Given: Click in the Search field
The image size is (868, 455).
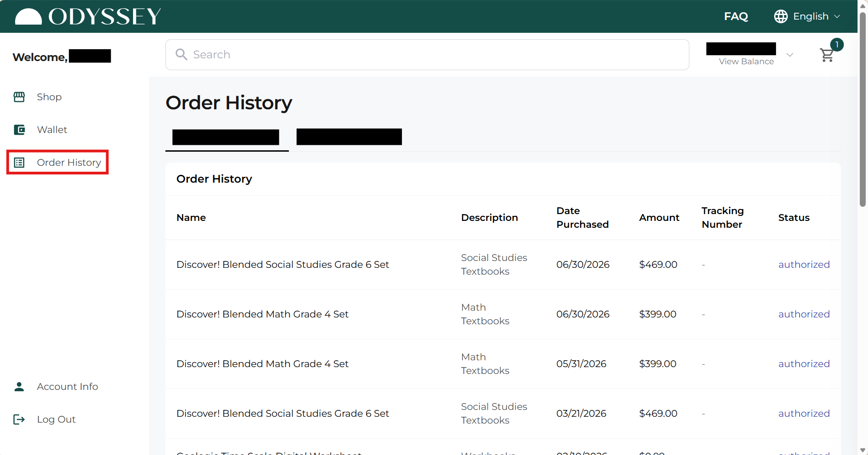Looking at the screenshot, I should point(427,55).
